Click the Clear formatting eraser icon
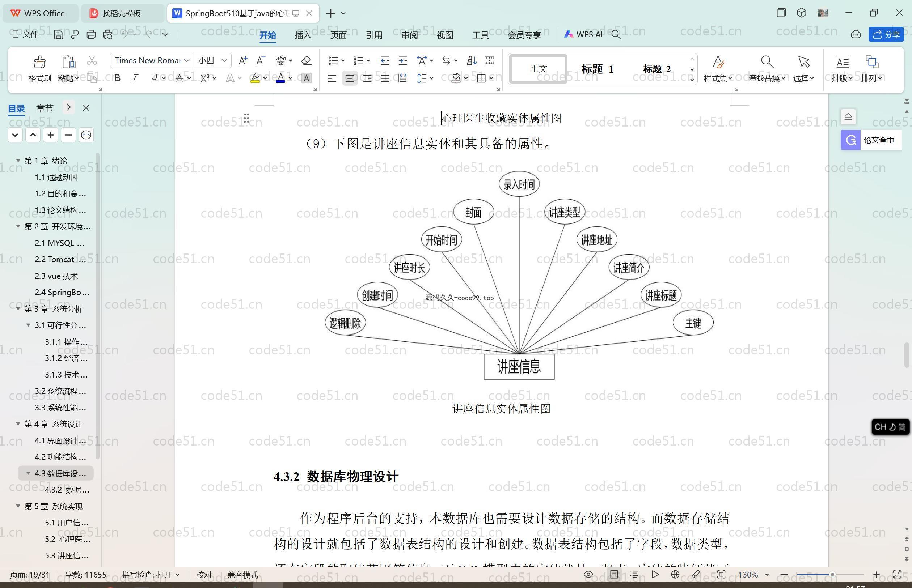Screen dimensions: 912x588 306,60
